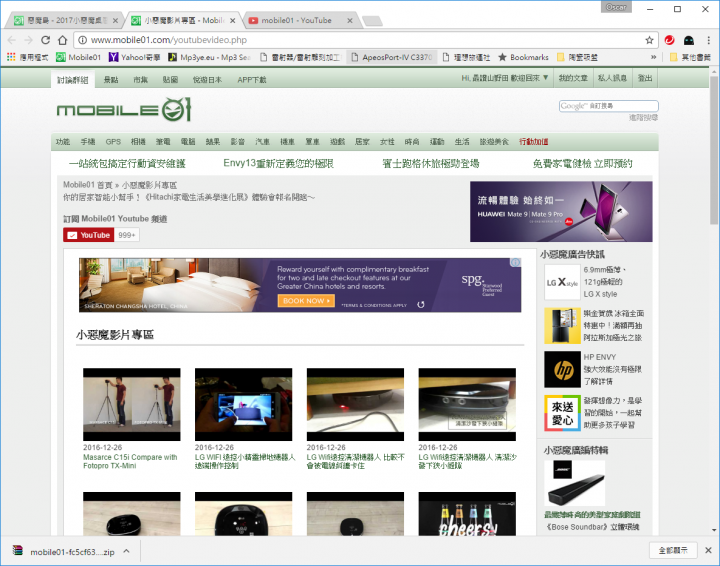The width and height of the screenshot is (720, 566).
Task: Open the Bookmarks star folder
Action: click(x=523, y=57)
